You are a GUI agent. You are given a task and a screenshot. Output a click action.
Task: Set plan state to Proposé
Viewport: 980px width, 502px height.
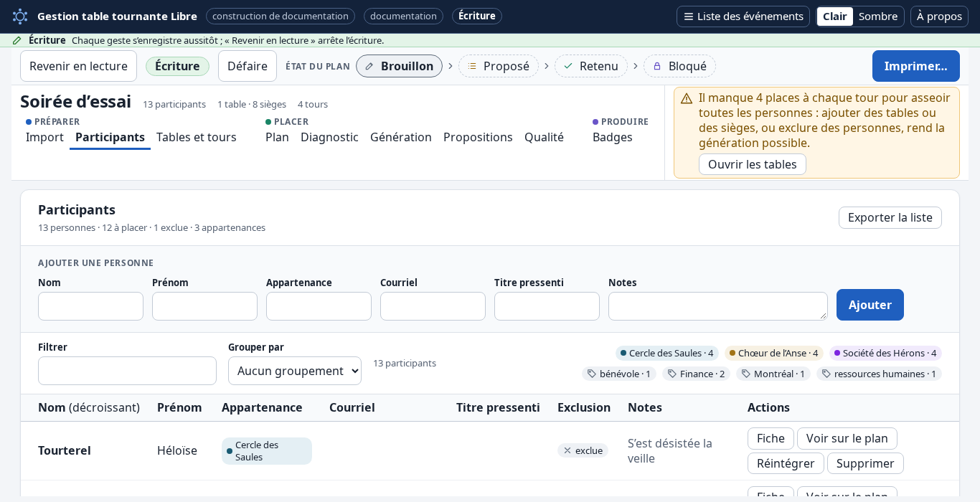pyautogui.click(x=499, y=66)
